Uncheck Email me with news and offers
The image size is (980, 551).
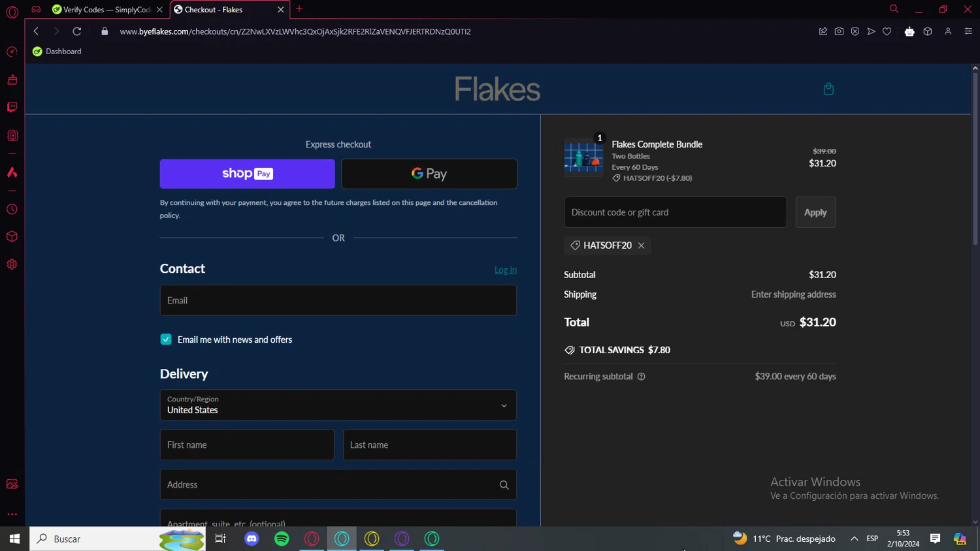click(166, 339)
